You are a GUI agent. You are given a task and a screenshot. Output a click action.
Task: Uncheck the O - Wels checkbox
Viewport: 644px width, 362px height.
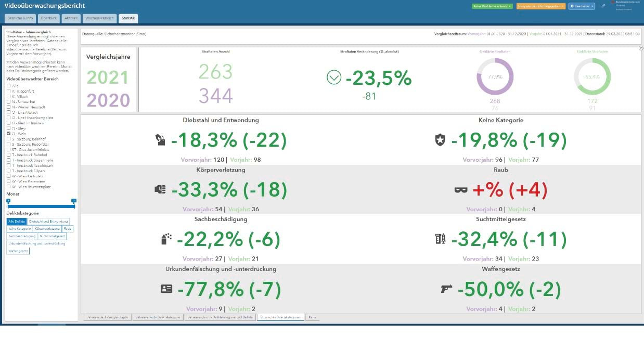(8, 134)
